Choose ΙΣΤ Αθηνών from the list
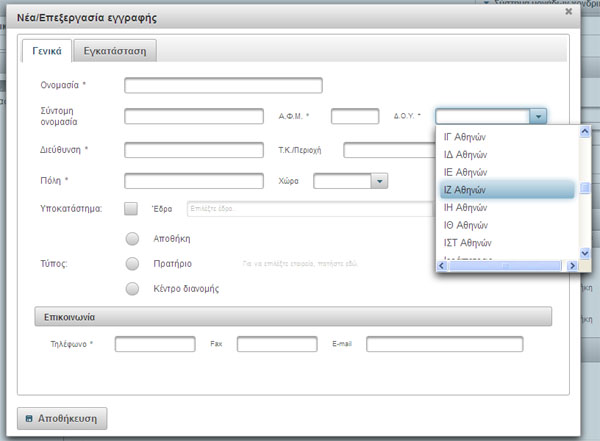The image size is (600, 441). [x=507, y=243]
